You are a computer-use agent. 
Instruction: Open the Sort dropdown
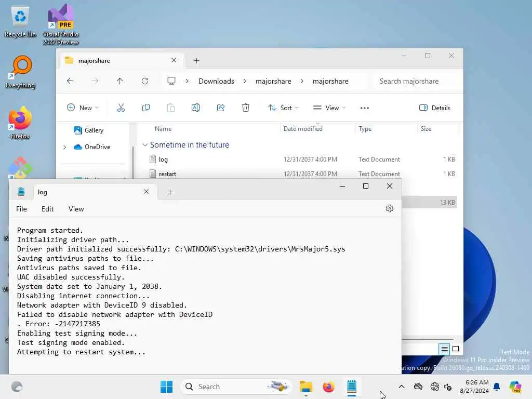pyautogui.click(x=283, y=108)
